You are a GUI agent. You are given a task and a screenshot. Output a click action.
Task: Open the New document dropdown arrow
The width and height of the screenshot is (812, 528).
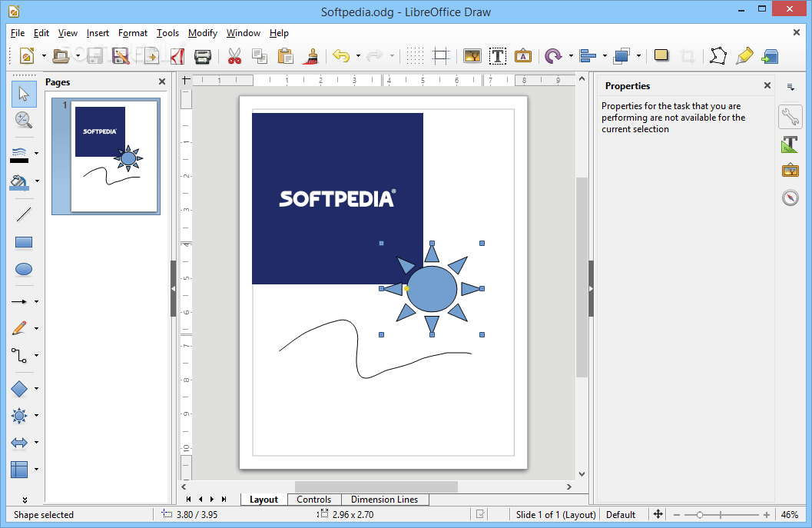point(44,56)
